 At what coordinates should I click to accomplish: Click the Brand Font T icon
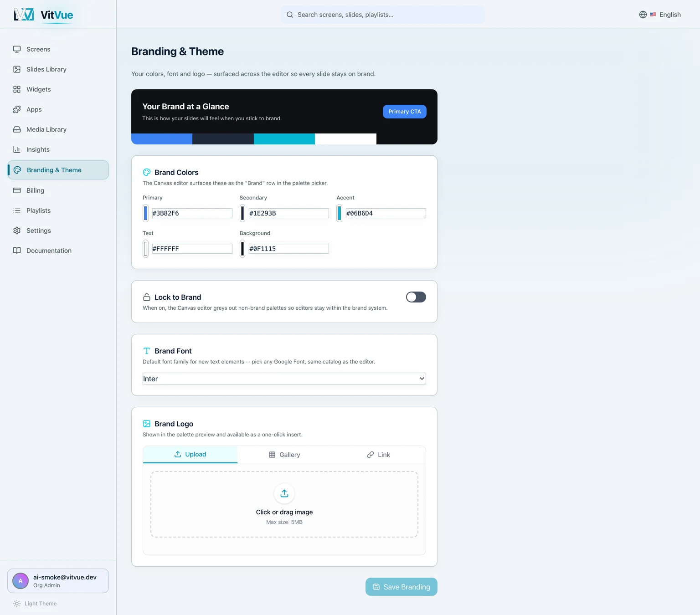147,351
